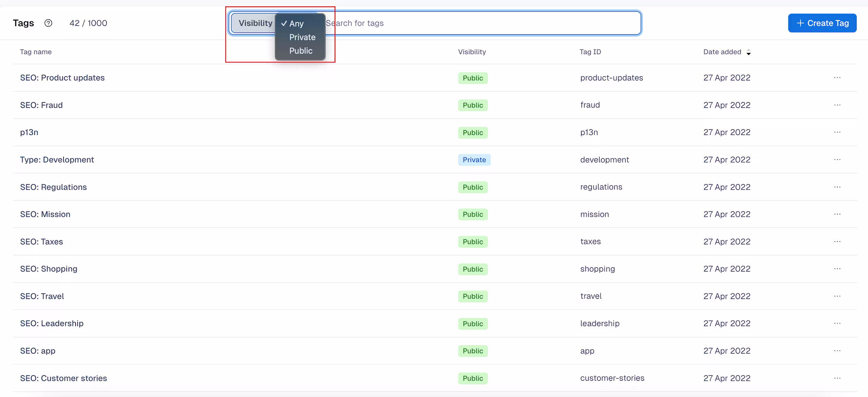Open the SEO: Regulations tag
The image size is (868, 397).
click(53, 187)
